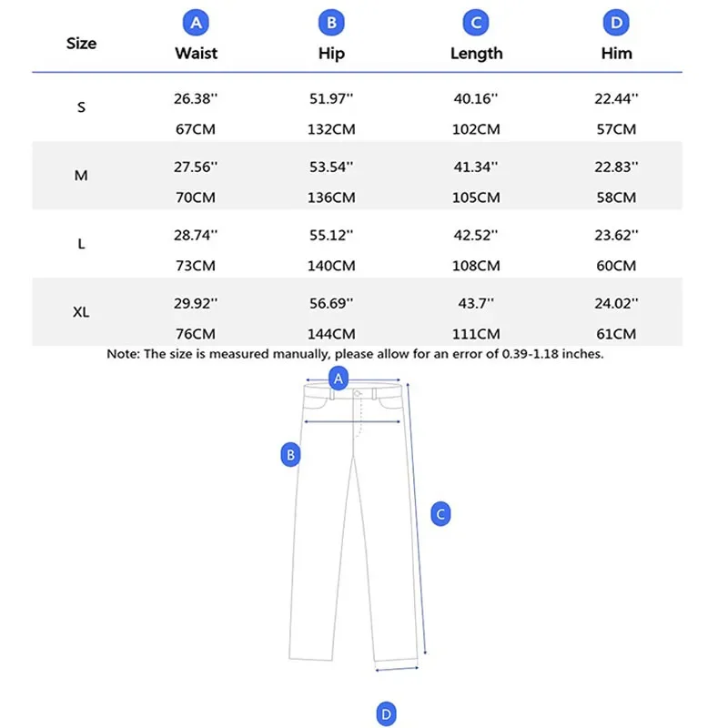Select the M size row label
Screen dimensions: 728x728
[x=81, y=176]
